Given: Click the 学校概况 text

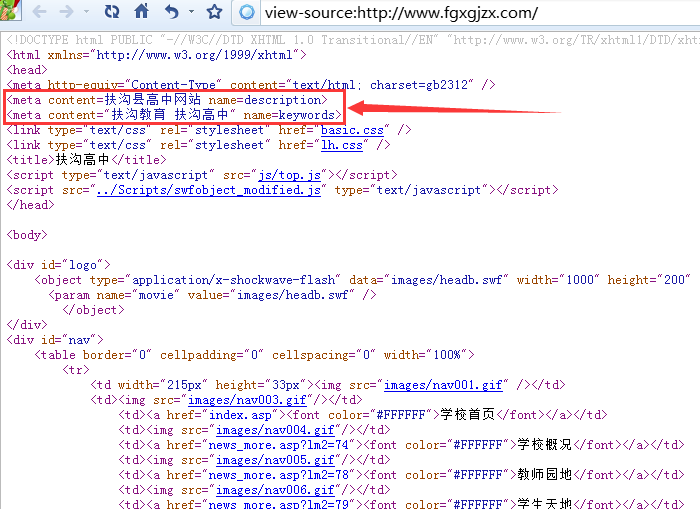Looking at the screenshot, I should click(544, 445).
